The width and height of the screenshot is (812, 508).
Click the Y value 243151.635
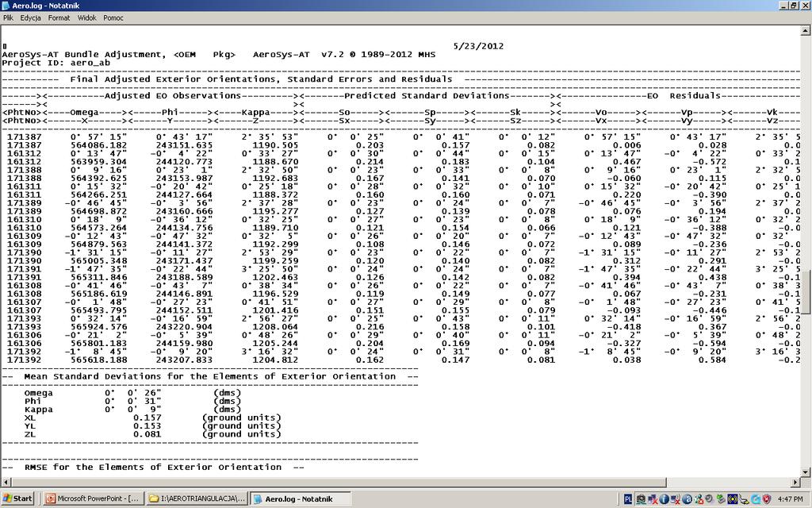184,146
